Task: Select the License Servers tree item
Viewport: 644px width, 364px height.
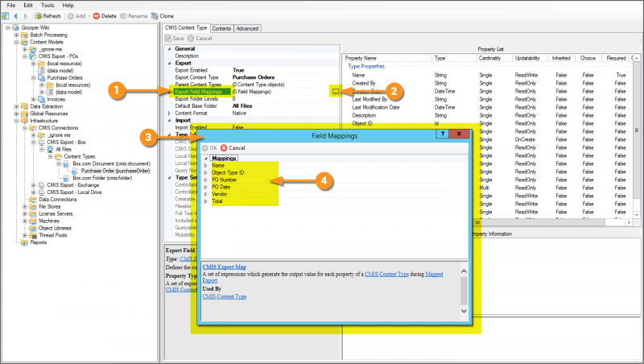Action: [x=56, y=213]
